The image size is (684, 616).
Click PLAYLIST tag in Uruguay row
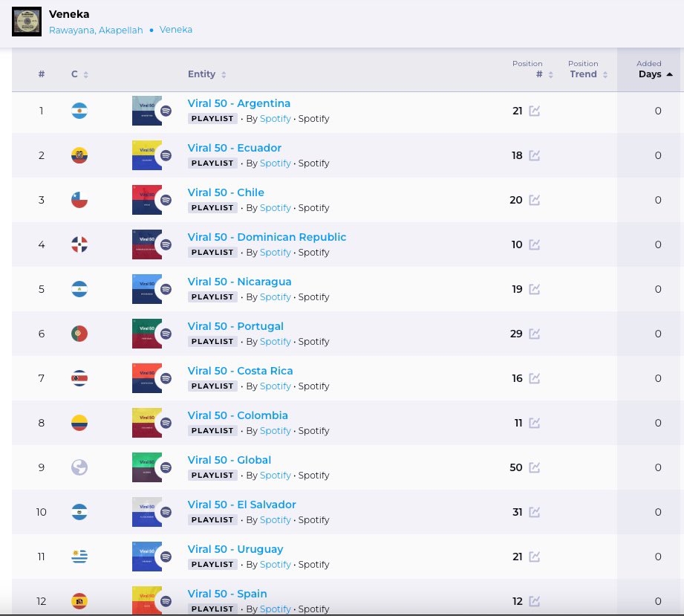pos(212,564)
